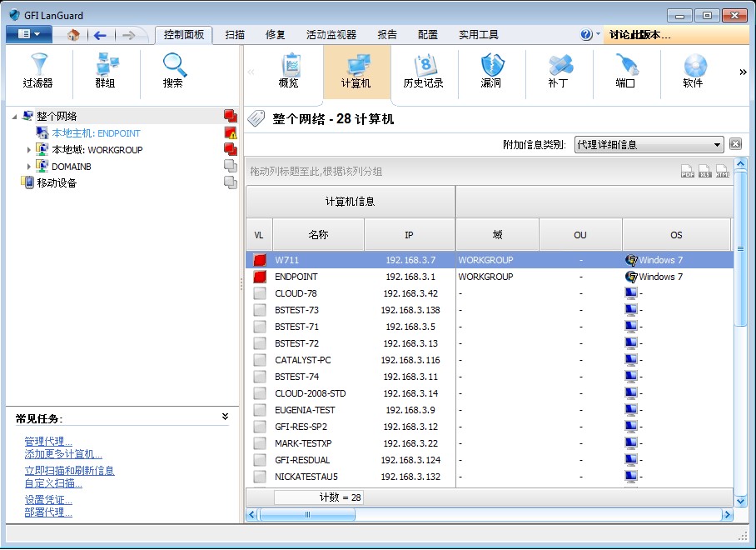Image resolution: width=756 pixels, height=550 pixels.
Task: Go to the home page icon
Action: click(73, 35)
